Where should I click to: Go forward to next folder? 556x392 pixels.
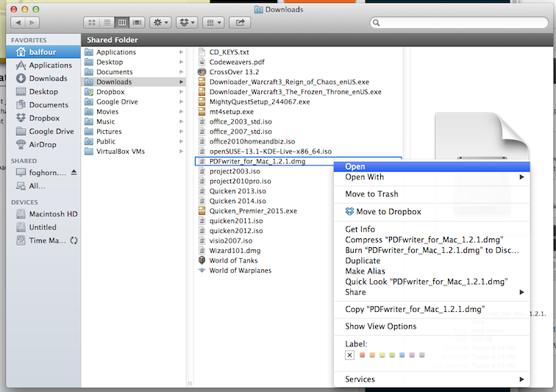pos(32,23)
